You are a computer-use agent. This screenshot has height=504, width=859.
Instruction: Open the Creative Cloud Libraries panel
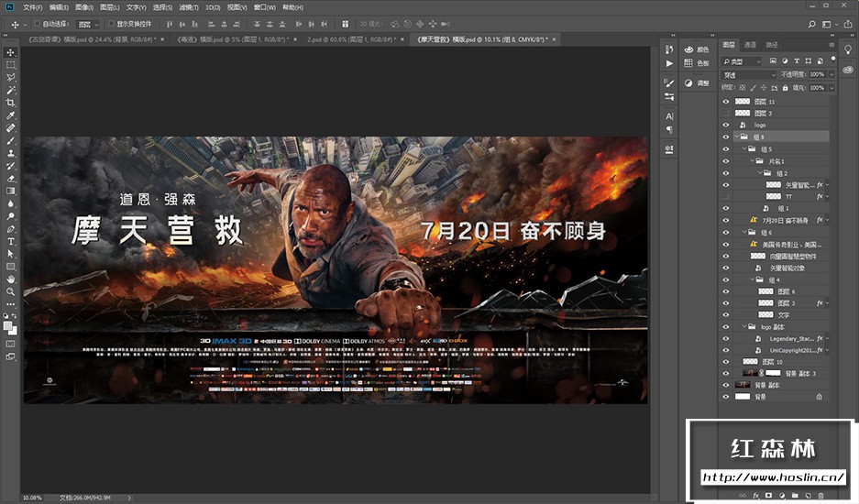pyautogui.click(x=848, y=70)
